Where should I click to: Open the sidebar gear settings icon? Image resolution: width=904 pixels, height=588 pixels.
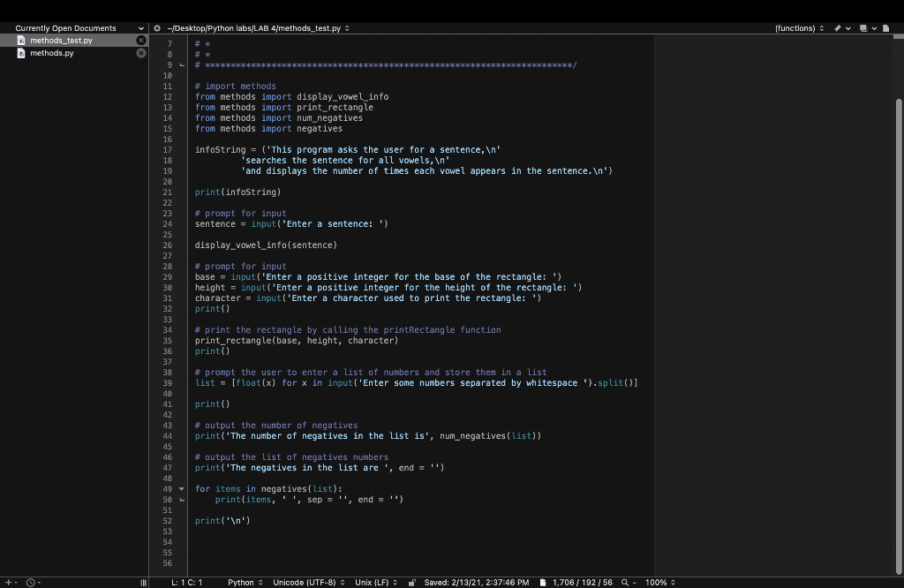(x=156, y=27)
